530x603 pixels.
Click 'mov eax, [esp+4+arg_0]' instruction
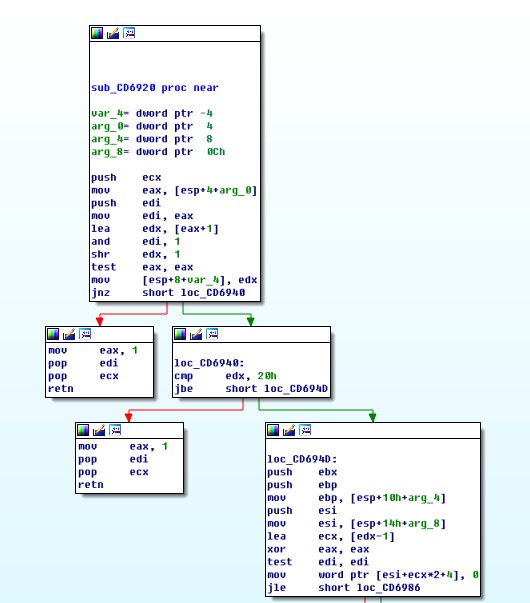pyautogui.click(x=174, y=190)
